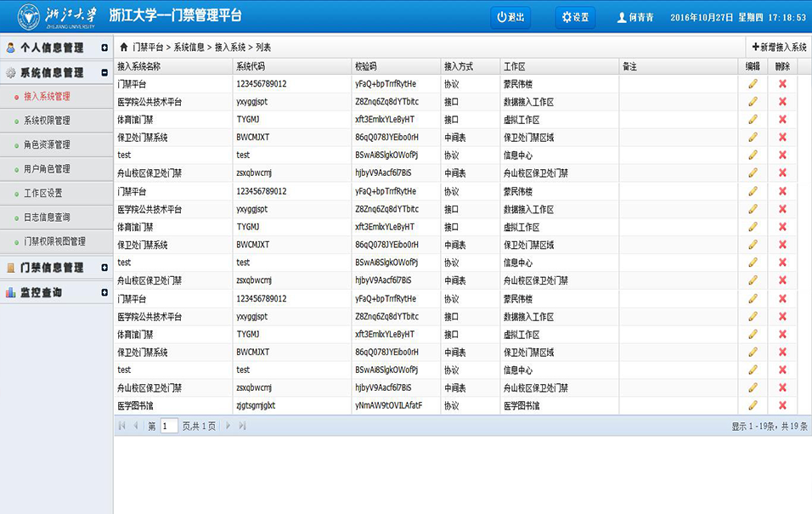Delete the 医学图书馆 system entry

point(782,405)
